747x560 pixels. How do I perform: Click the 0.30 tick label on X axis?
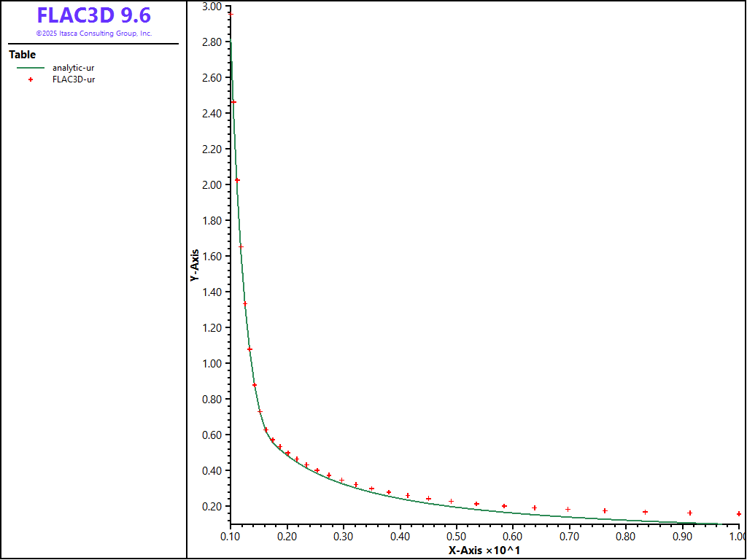click(344, 537)
